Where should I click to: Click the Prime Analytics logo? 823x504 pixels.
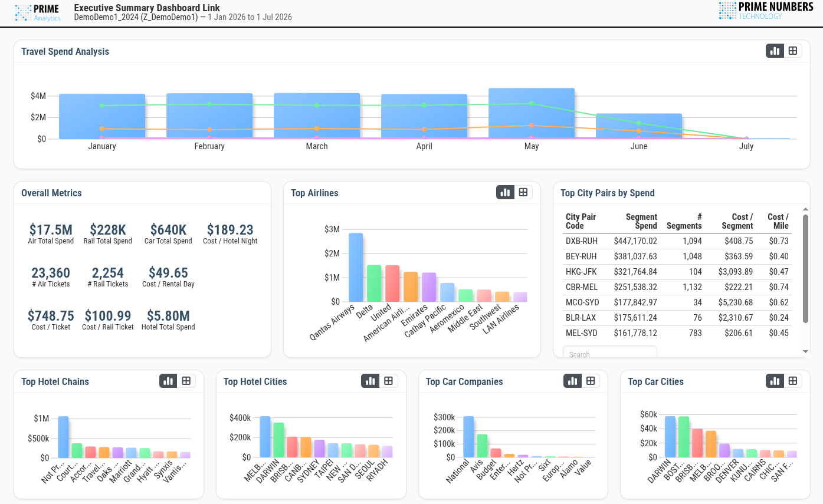38,13
